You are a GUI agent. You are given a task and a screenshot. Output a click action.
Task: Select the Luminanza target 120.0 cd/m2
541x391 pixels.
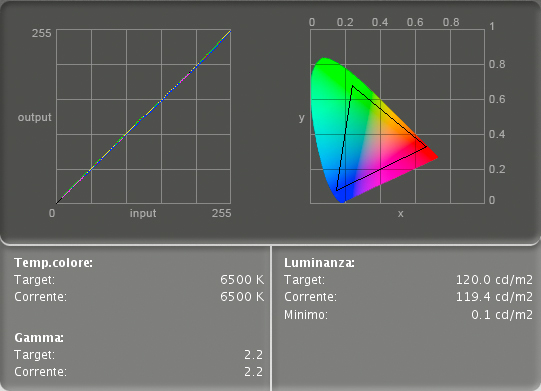tap(494, 280)
